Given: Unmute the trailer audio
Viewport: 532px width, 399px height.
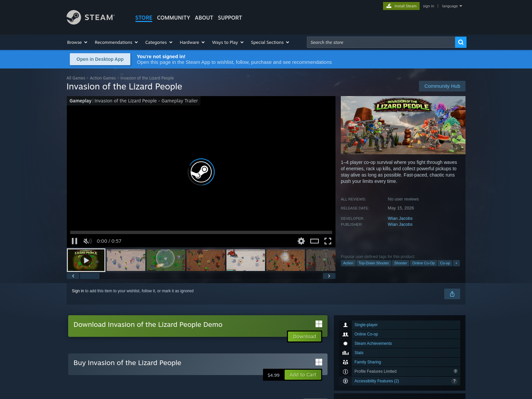Looking at the screenshot, I should pos(87,241).
